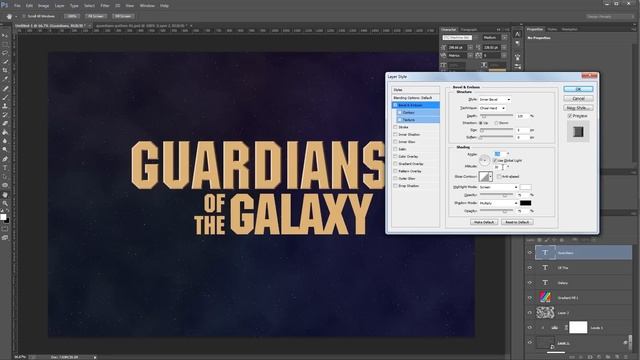Open the Layer menu
The height and width of the screenshot is (360, 640).
(60, 6)
